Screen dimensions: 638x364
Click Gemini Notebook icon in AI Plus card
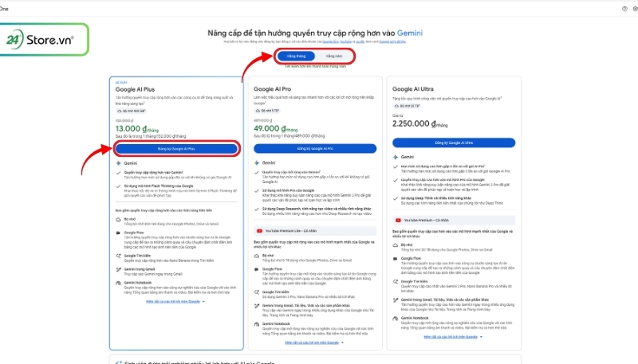click(118, 283)
